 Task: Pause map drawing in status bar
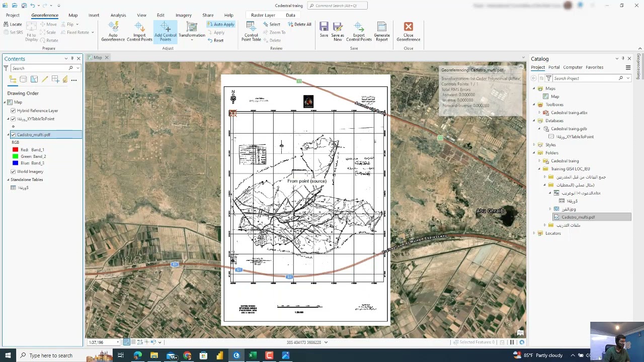tap(512, 342)
